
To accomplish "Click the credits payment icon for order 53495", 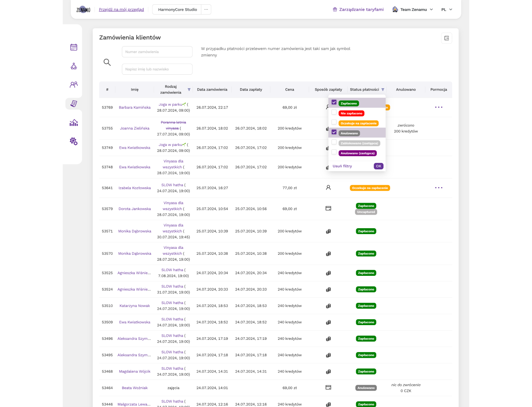I will pyautogui.click(x=328, y=355).
